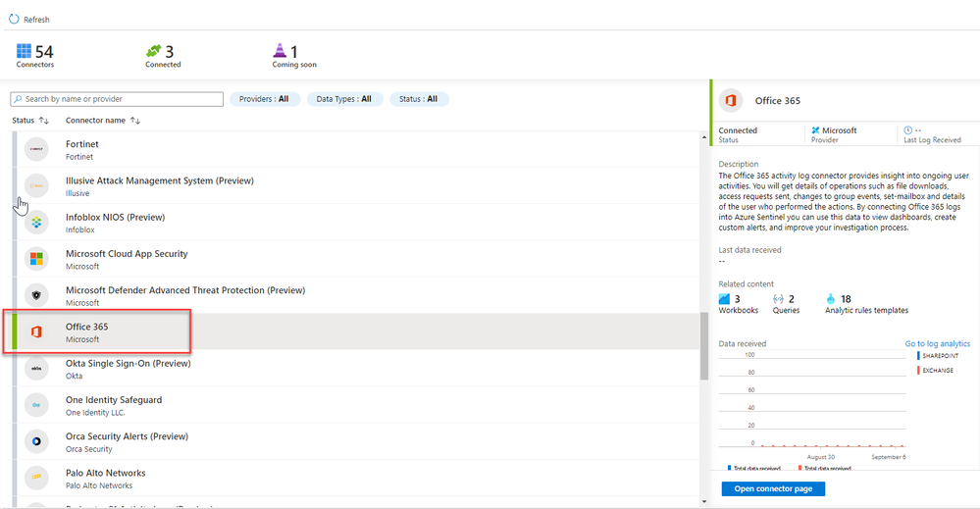Sort list by Status column
This screenshot has width=980, height=509.
point(30,120)
